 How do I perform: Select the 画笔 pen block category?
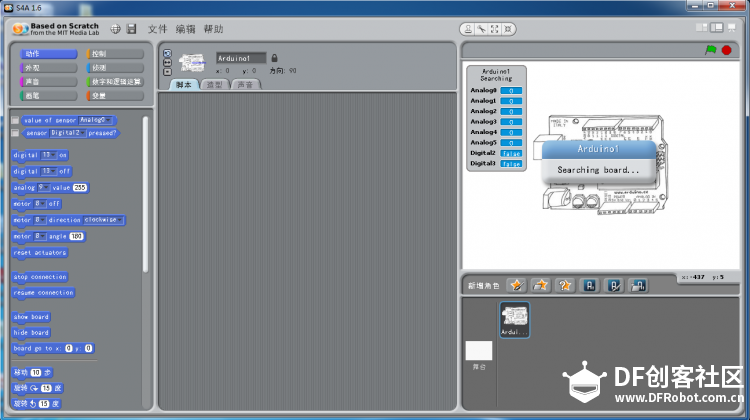pyautogui.click(x=48, y=95)
